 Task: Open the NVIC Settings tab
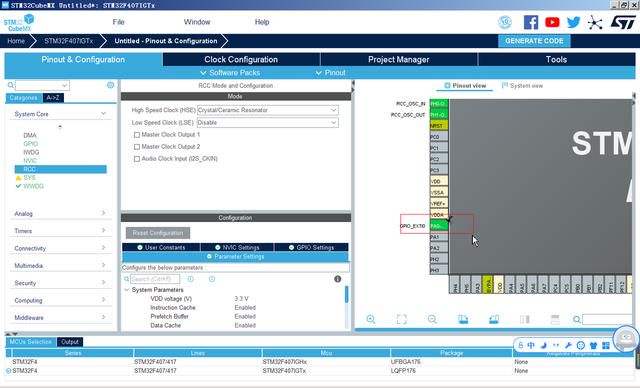(x=237, y=247)
